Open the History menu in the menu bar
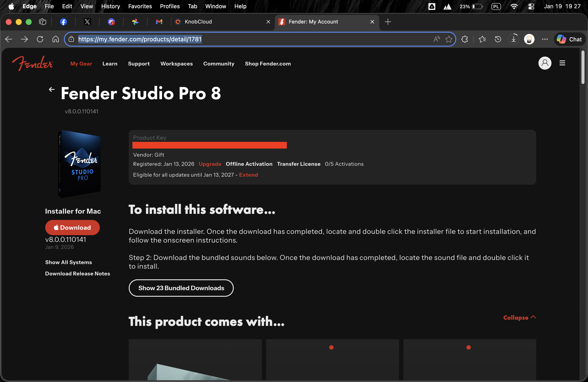The width and height of the screenshot is (588, 382). click(x=110, y=6)
